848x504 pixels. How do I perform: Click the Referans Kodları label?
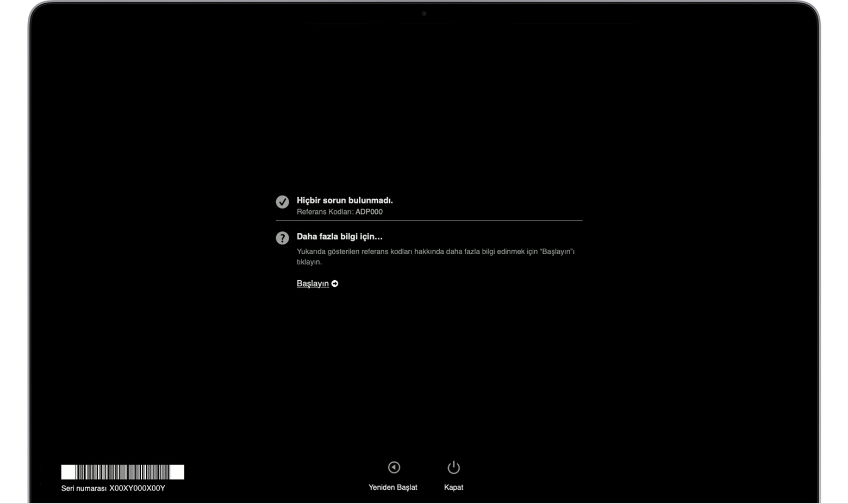click(x=325, y=212)
